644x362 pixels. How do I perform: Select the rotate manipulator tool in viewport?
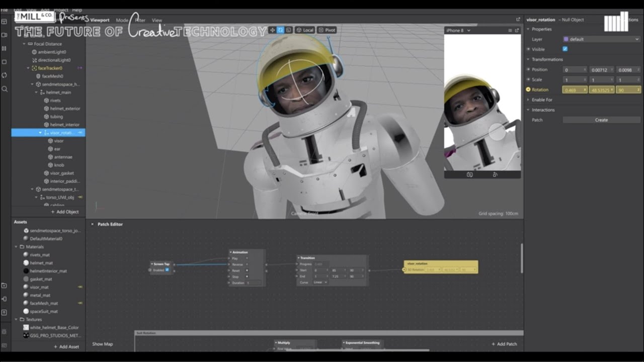click(x=281, y=30)
